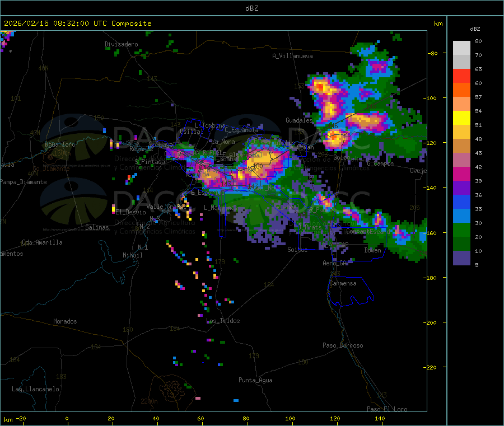This screenshot has height=426, width=504.
Task: Click the timestamp text 2026/02/15 08:32:00 UTC Composite
Action: (x=78, y=24)
